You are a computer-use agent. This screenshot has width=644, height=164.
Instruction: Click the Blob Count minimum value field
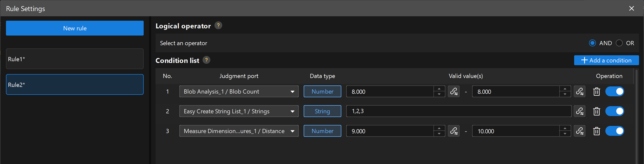click(x=390, y=91)
